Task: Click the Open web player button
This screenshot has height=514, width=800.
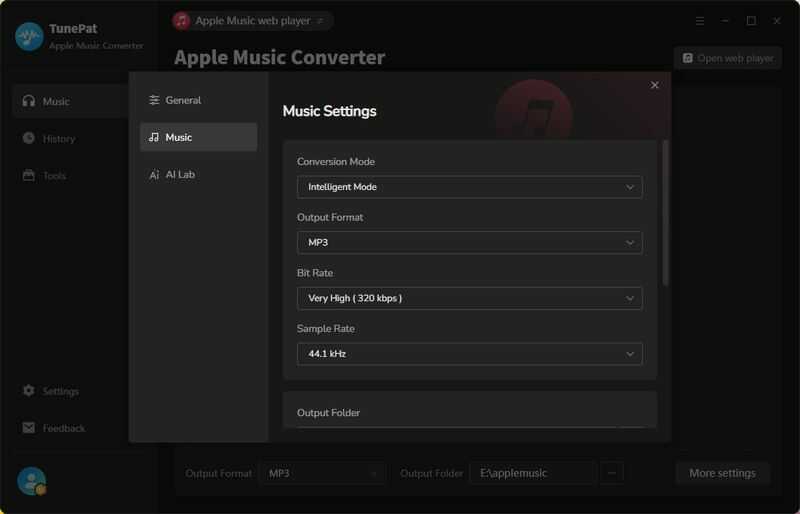Action: 728,58
